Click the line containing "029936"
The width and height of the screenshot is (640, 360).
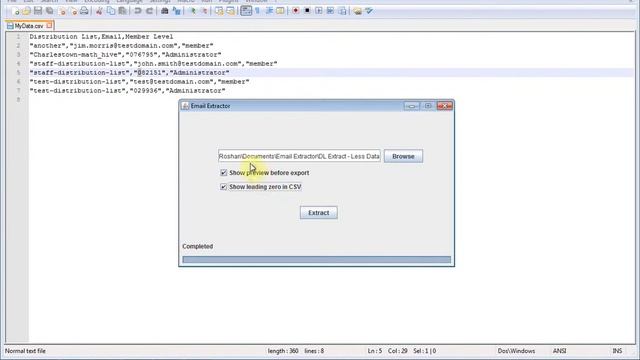[127, 91]
